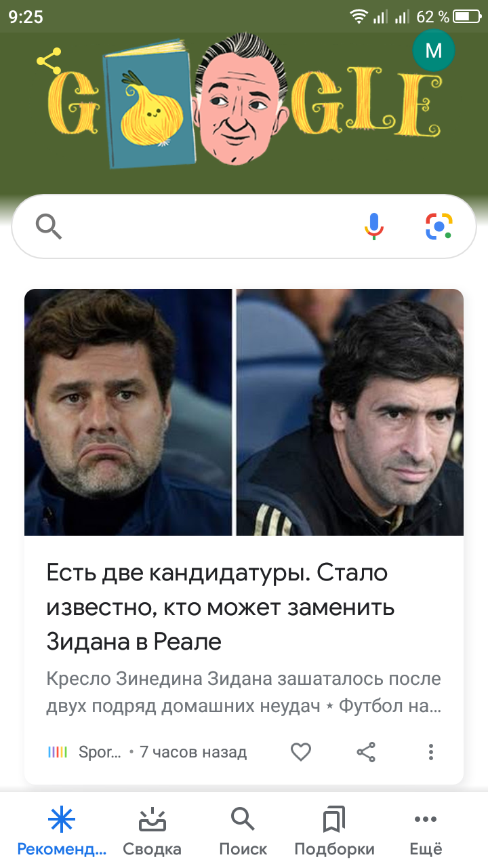488x868 pixels.
Task: Go to the Поиск tab
Action: click(x=243, y=833)
